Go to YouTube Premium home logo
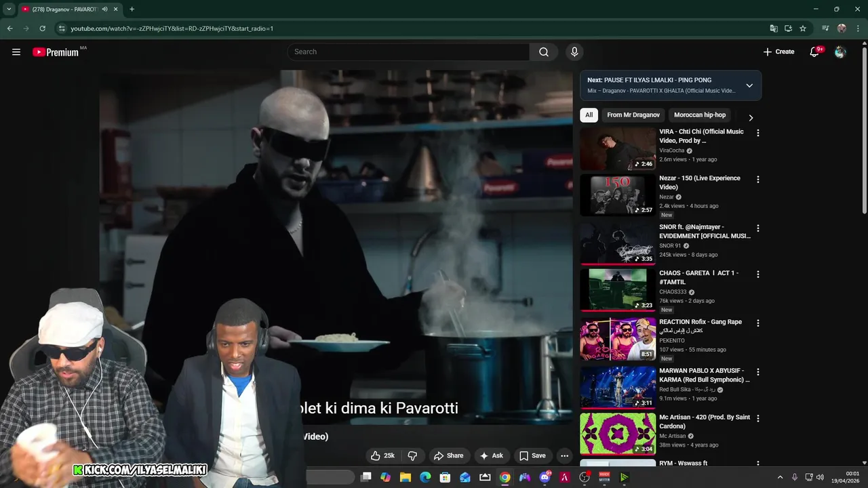 (x=56, y=52)
